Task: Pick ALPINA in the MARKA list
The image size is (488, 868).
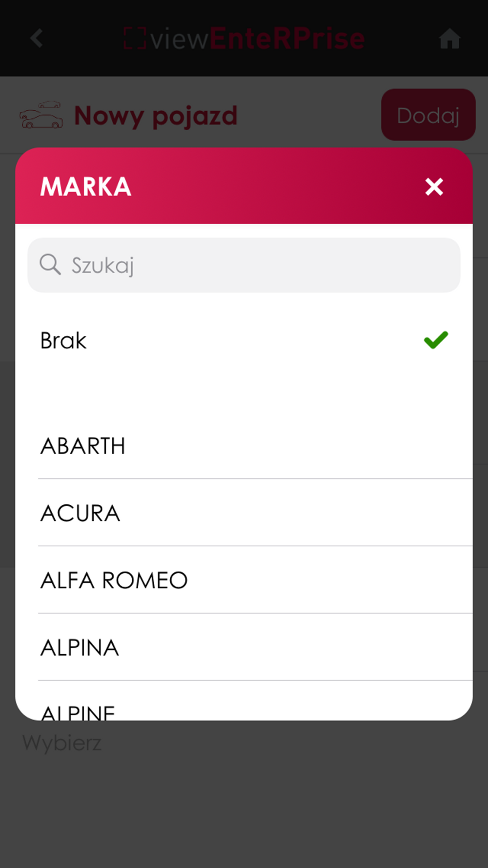Action: (x=244, y=647)
